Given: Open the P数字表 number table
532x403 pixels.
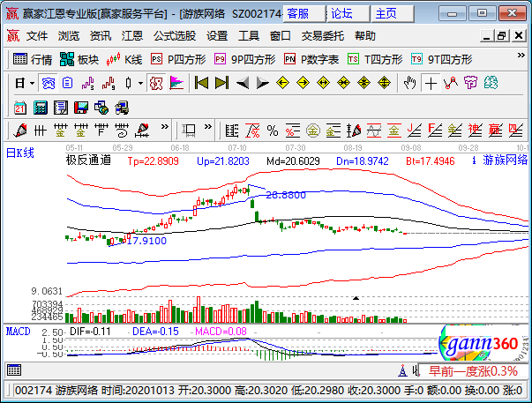Looking at the screenshot, I should pyautogui.click(x=311, y=59).
